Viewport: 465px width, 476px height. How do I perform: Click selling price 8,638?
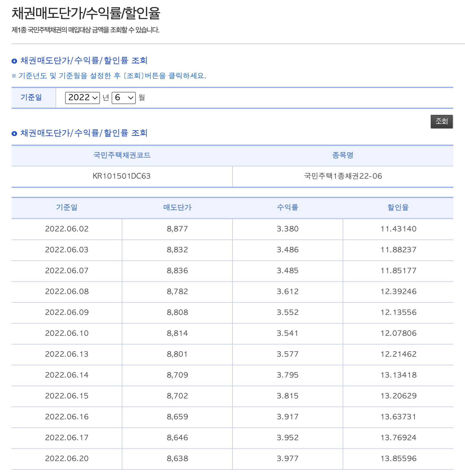177,459
